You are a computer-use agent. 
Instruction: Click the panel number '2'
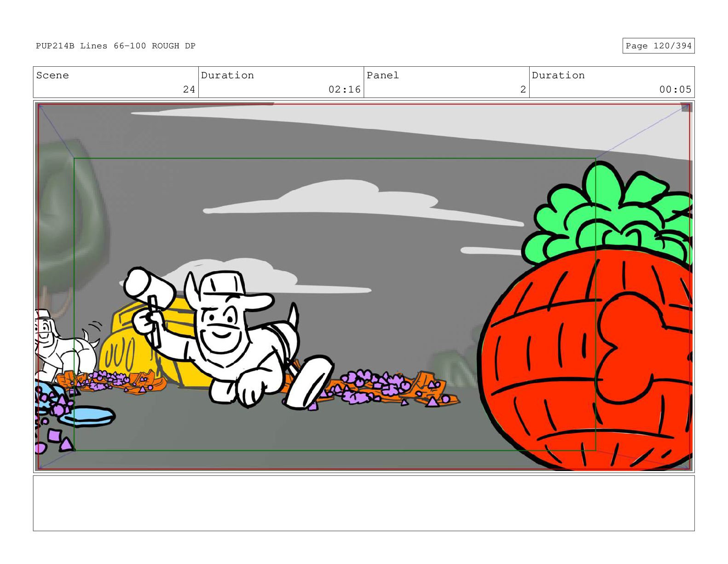click(x=523, y=89)
